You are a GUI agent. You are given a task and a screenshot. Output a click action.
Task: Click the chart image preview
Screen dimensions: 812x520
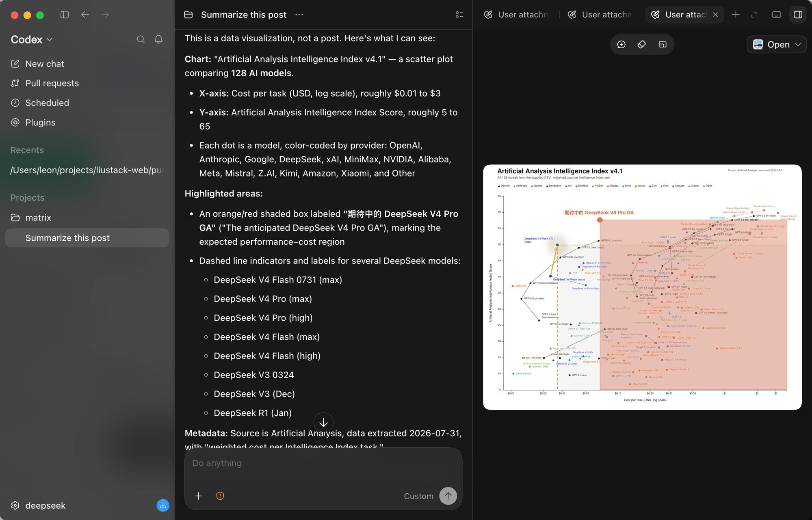(x=642, y=287)
